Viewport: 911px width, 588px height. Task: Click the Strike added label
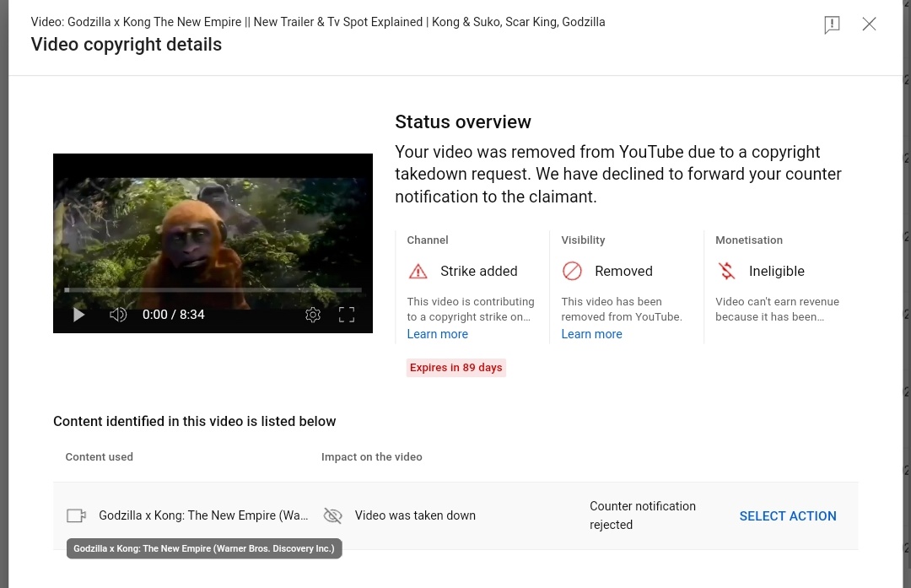pos(479,272)
